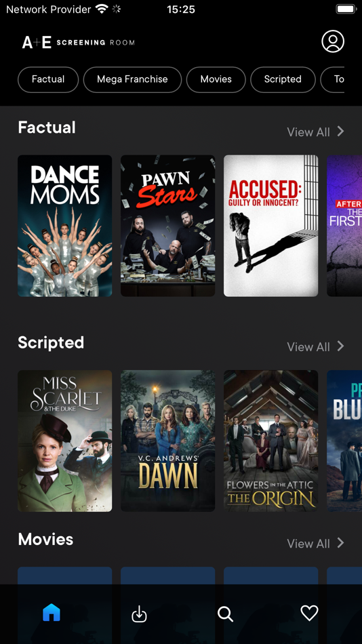Screen dimensions: 362x644
Task: Select the Movies category chip
Action: (216, 80)
